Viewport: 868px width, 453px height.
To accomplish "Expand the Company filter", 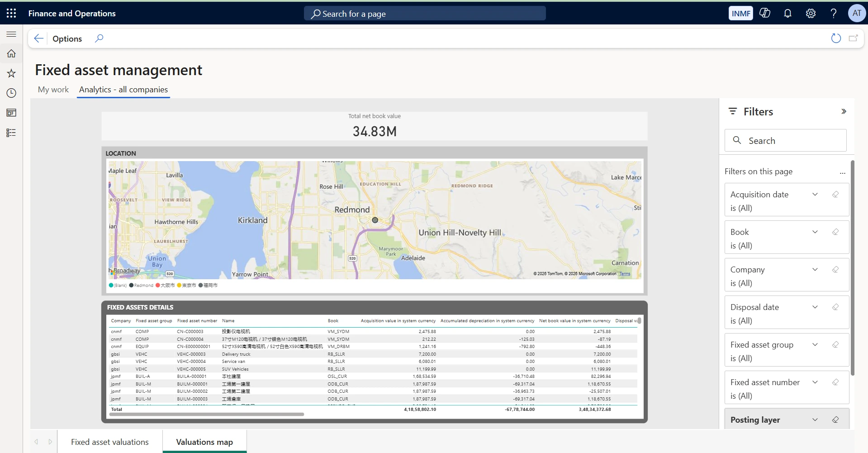I will [815, 270].
